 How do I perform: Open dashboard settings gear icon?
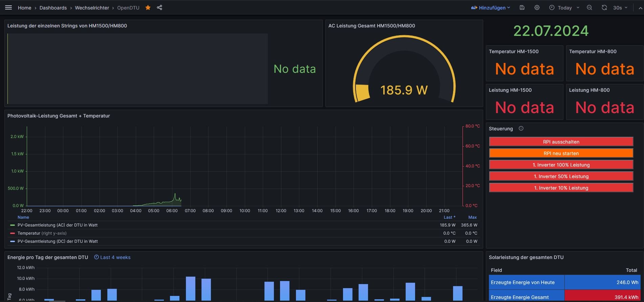click(x=537, y=7)
